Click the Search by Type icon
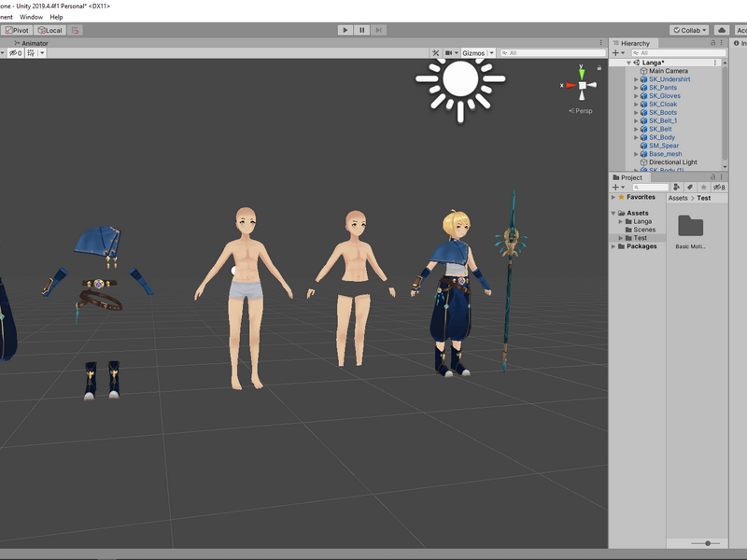The height and width of the screenshot is (560, 747). coord(676,188)
